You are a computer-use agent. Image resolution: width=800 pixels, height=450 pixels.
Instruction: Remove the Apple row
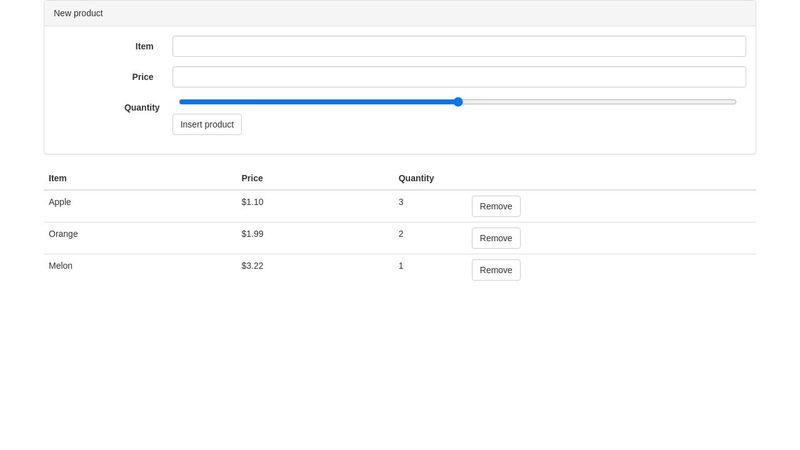(496, 206)
